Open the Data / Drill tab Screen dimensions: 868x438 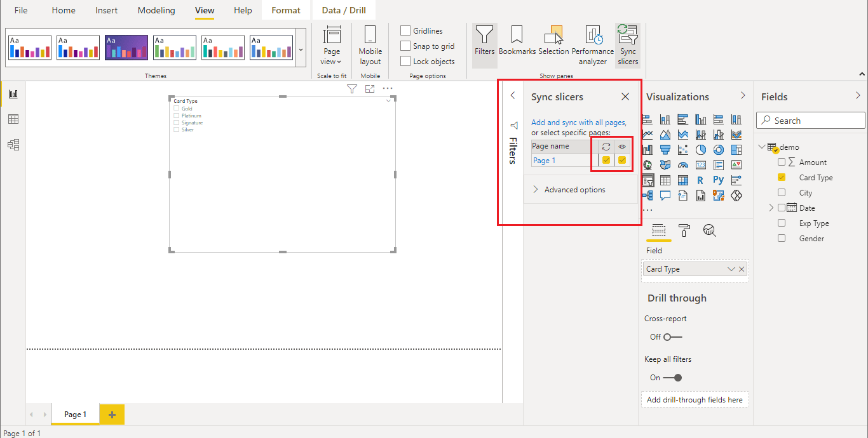point(344,10)
